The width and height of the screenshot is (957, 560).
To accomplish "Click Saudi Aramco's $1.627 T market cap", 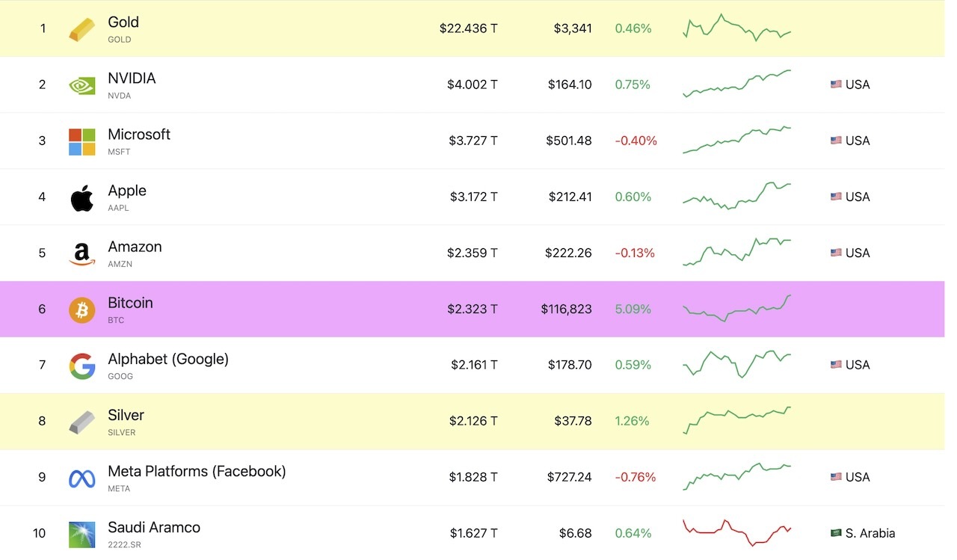I will (474, 533).
